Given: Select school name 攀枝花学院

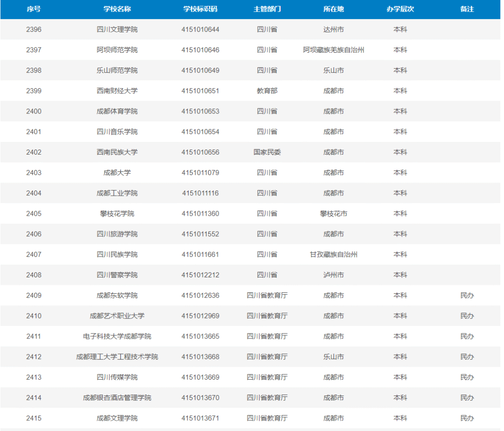Looking at the screenshot, I should (117, 213).
